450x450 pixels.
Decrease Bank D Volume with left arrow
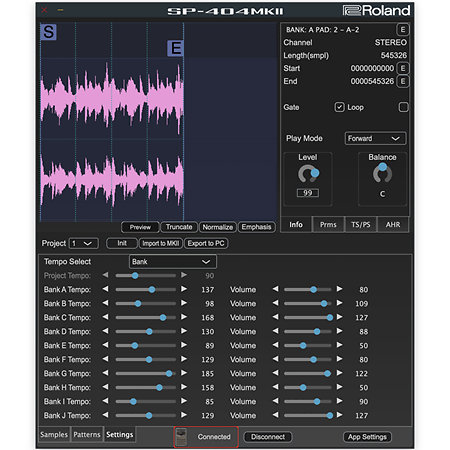tap(275, 331)
